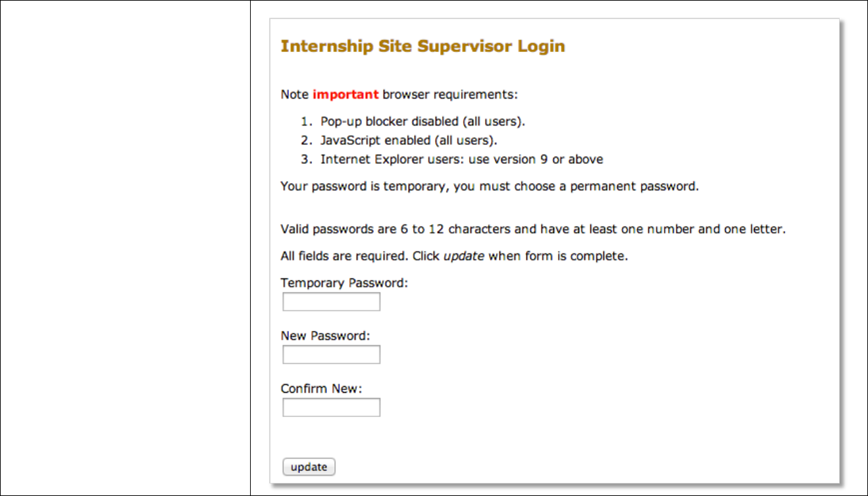
Task: Click the Internship Site Supervisor Login heading
Action: pyautogui.click(x=422, y=46)
